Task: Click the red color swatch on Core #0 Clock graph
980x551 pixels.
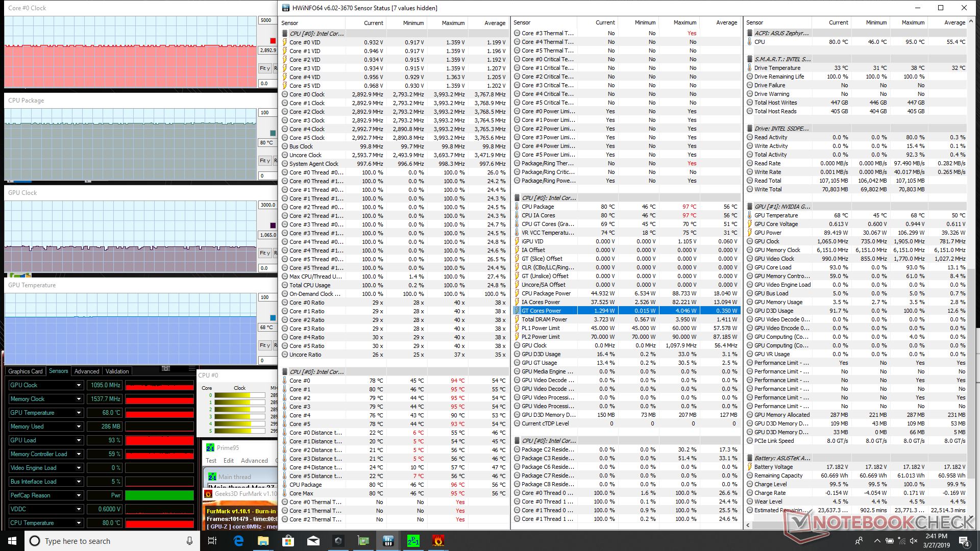Action: [x=273, y=41]
